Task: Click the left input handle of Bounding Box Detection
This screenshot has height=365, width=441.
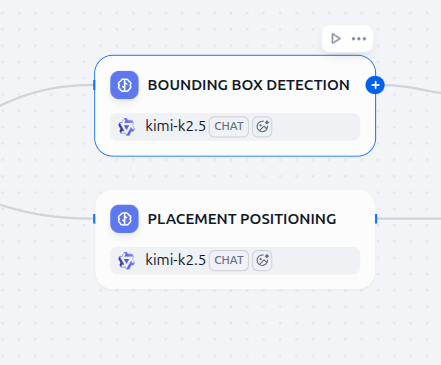Action: (x=94, y=85)
